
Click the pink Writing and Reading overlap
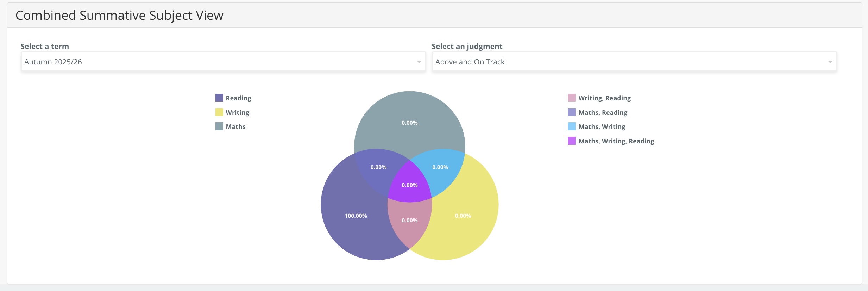409,220
